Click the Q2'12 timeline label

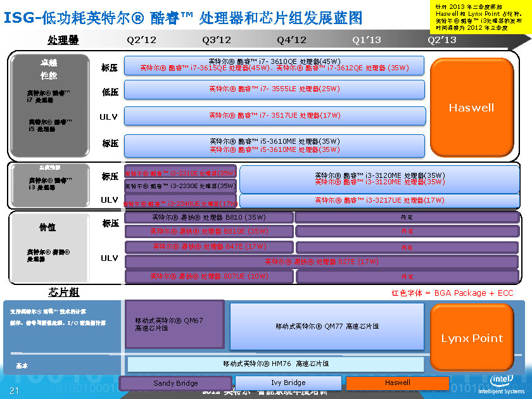pos(141,40)
